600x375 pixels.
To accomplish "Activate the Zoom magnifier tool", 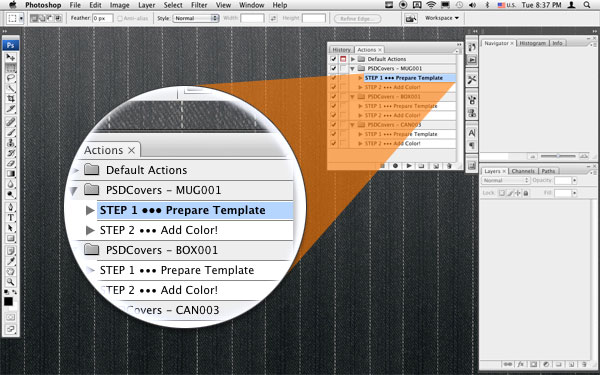I will tap(11, 282).
